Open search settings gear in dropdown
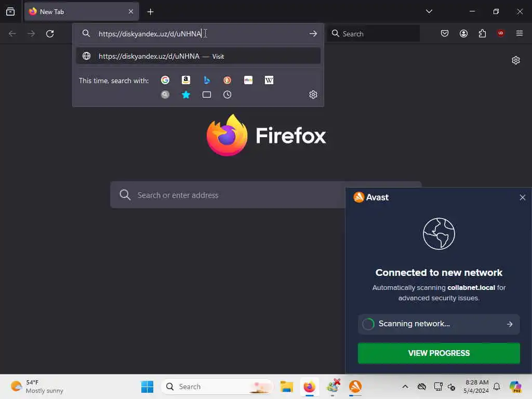This screenshot has height=399, width=532. pos(313,95)
